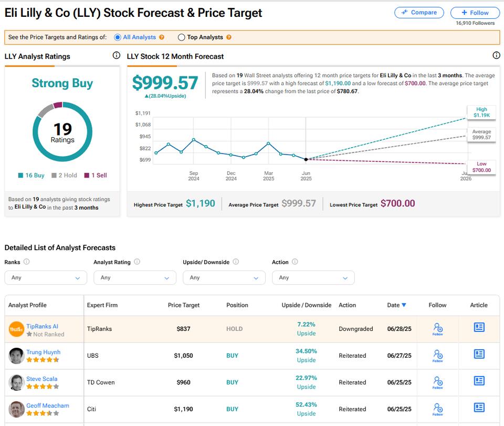504x426 pixels.
Task: Click the $960 price target for TD Cowen
Action: [184, 382]
